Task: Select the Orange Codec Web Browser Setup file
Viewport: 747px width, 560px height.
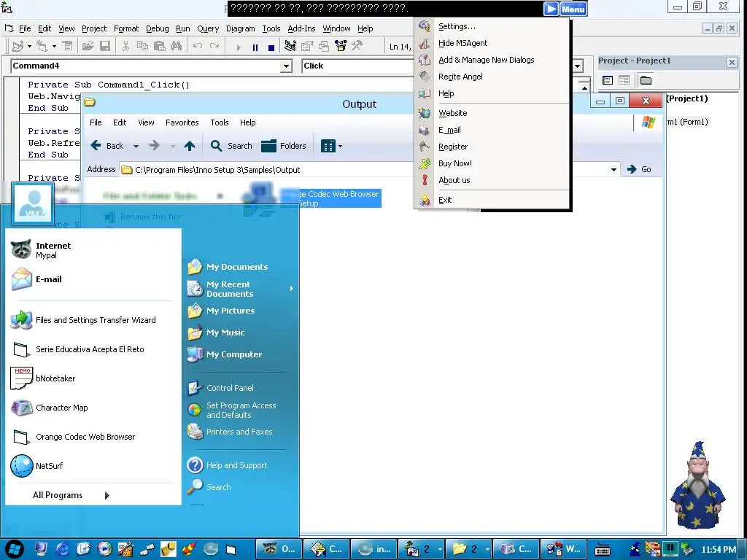Action: click(312, 198)
